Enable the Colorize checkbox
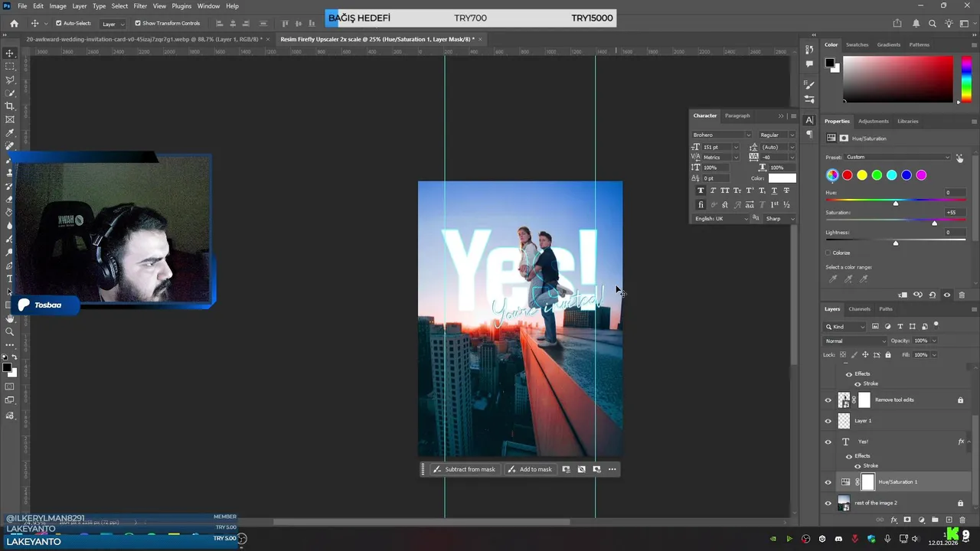The image size is (980, 551). (x=828, y=253)
